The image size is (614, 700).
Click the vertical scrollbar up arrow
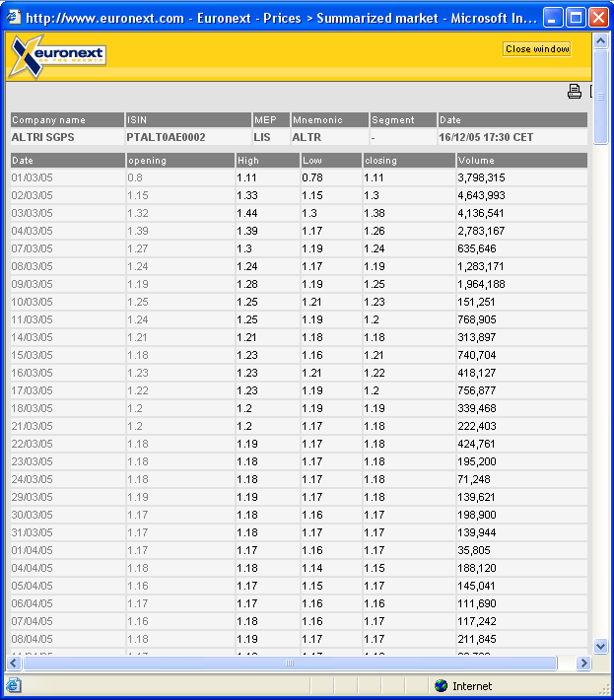pyautogui.click(x=600, y=41)
